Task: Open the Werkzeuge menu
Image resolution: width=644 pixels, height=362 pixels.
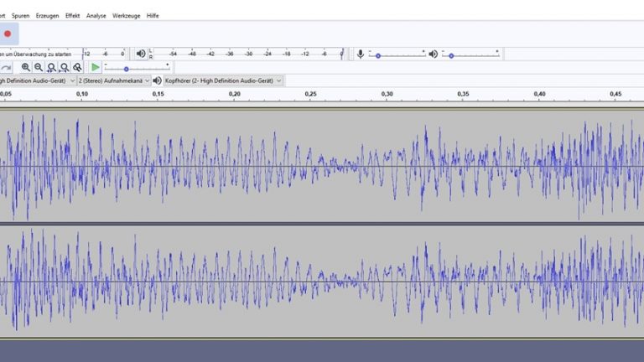Action: click(x=126, y=16)
